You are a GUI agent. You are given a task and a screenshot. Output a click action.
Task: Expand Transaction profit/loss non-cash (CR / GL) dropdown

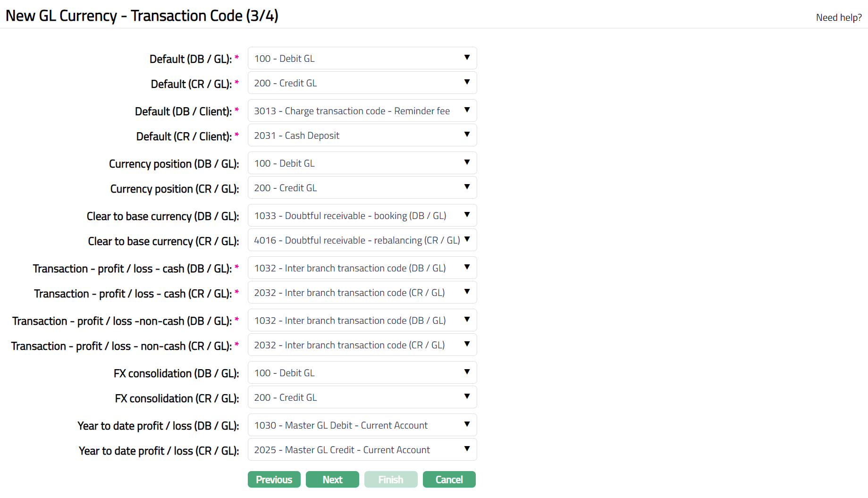click(362, 345)
